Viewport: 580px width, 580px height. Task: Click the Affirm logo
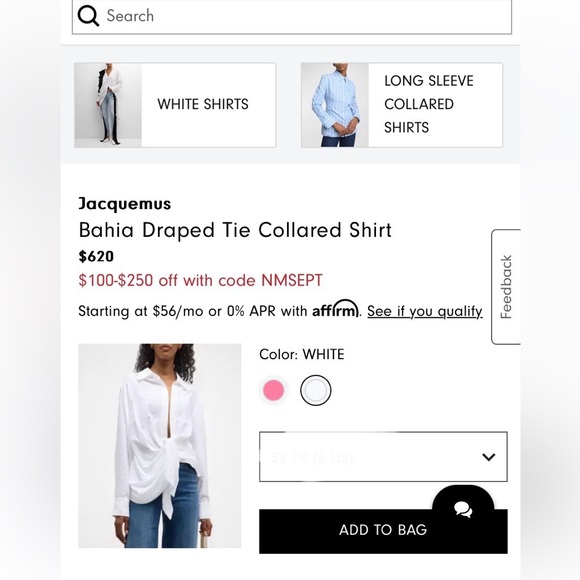click(335, 309)
